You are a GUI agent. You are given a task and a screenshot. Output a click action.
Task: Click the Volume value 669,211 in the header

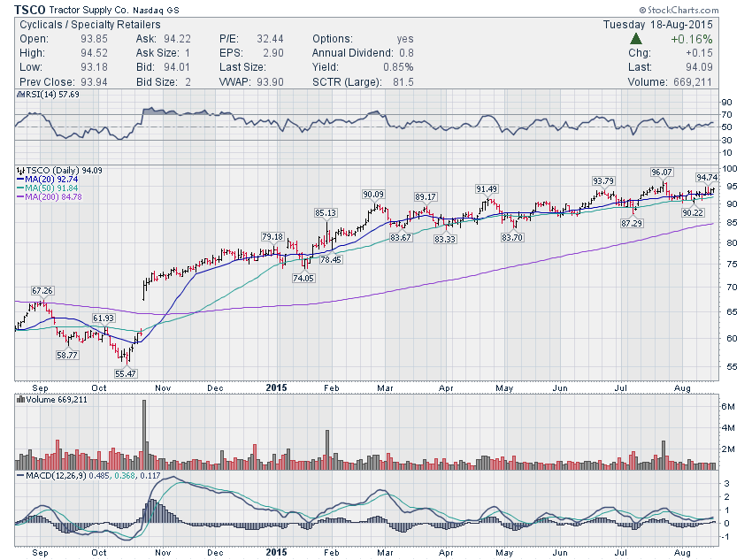[693, 82]
